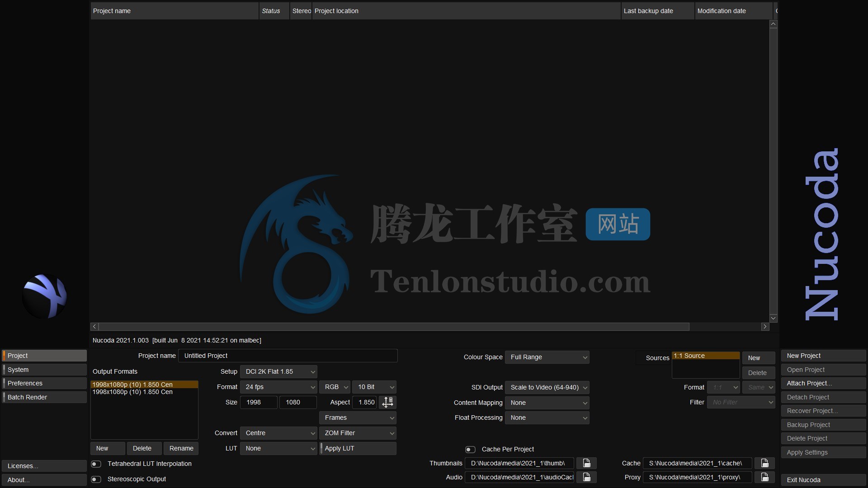Switch to the Project tab
868x488 pixels.
44,356
